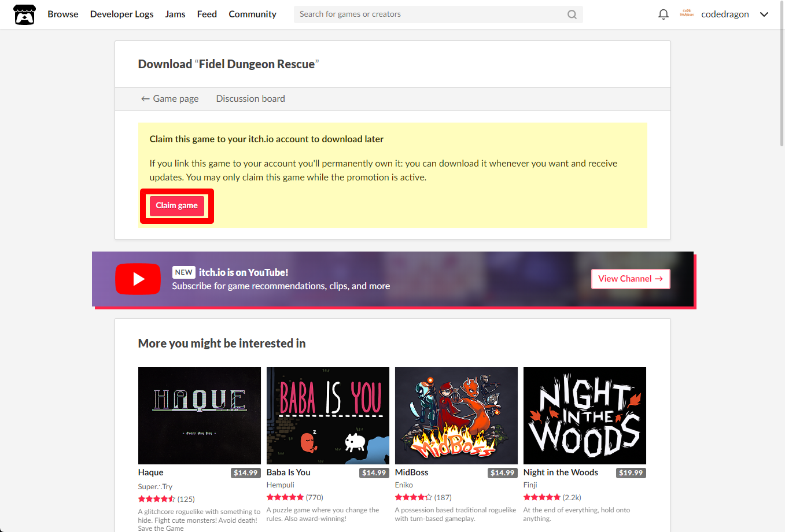Click the 'More you might be interested in' heading
785x532 pixels.
[222, 343]
